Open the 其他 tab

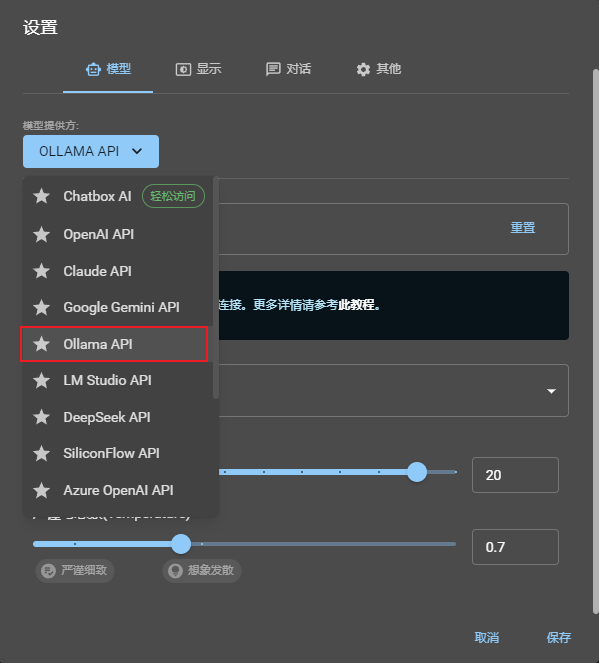pos(378,69)
